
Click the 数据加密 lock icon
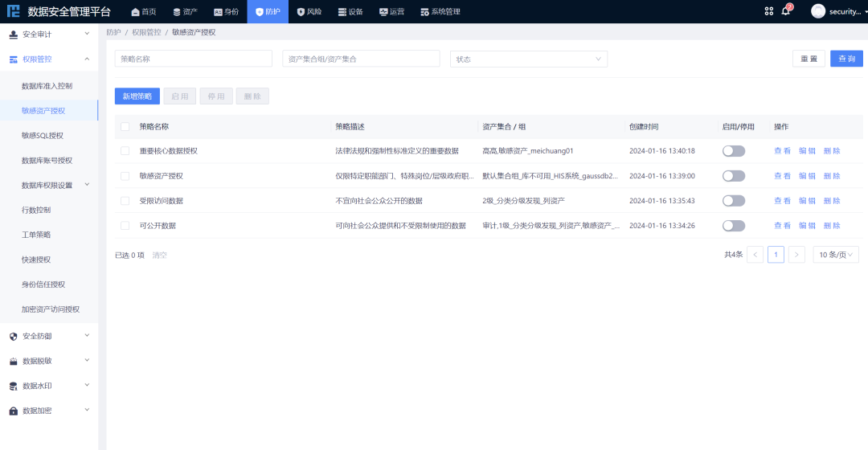coord(13,411)
